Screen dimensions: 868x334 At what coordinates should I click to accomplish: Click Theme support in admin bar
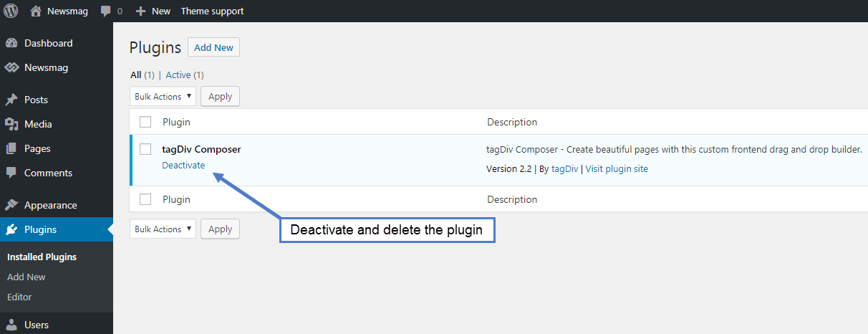212,11
